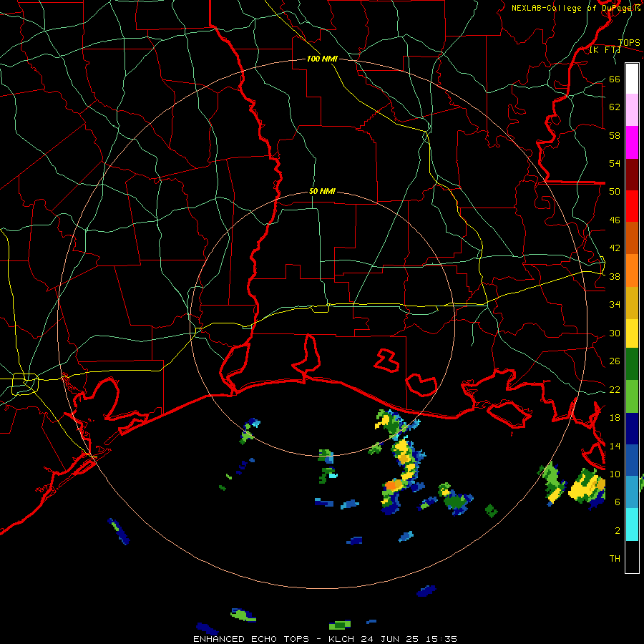The image size is (644, 644).
Task: Click the dark red maroon legend swatch
Action: [632, 175]
